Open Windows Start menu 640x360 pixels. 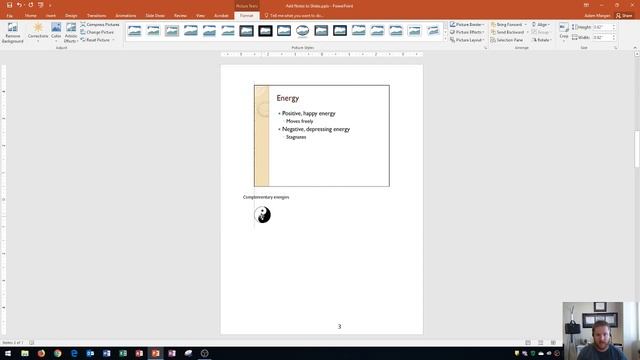click(x=8, y=353)
